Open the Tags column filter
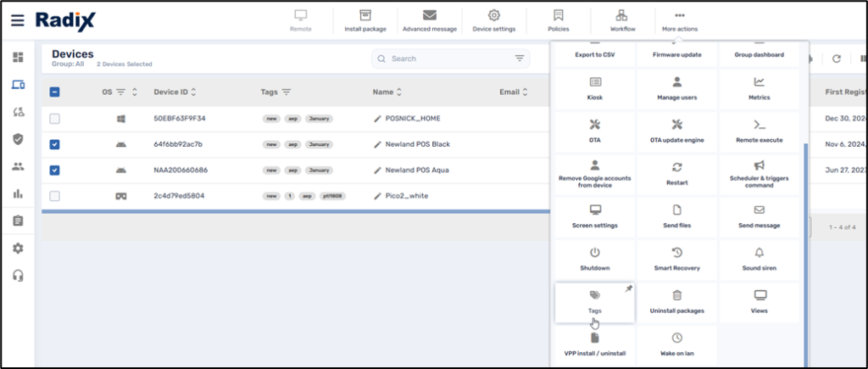This screenshot has width=868, height=369. tap(287, 92)
